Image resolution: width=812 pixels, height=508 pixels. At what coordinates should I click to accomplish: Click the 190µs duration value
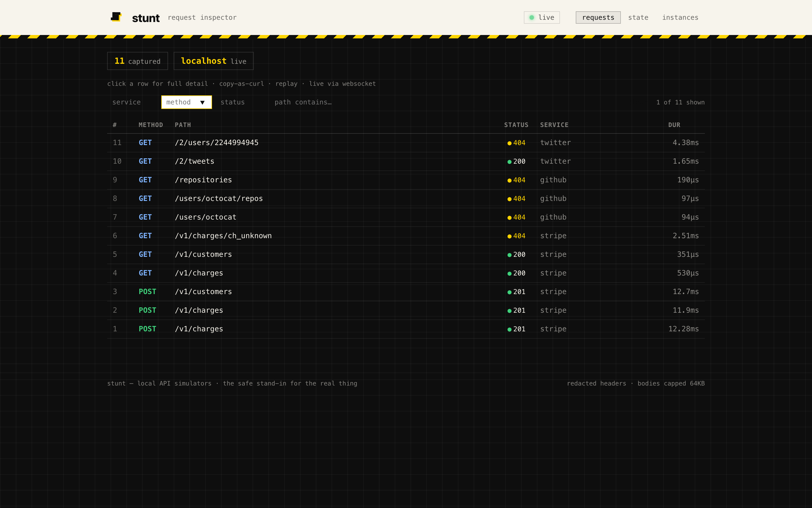tap(687, 180)
